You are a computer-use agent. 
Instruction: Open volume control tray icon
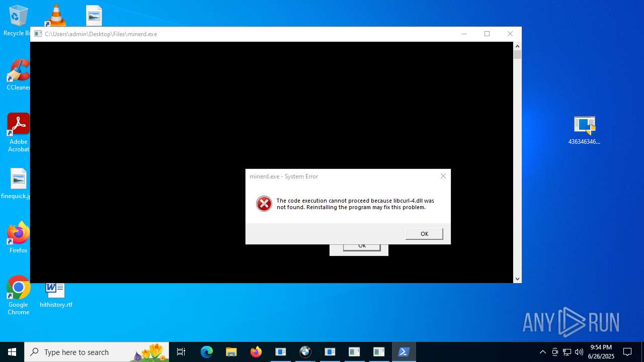[579, 352]
